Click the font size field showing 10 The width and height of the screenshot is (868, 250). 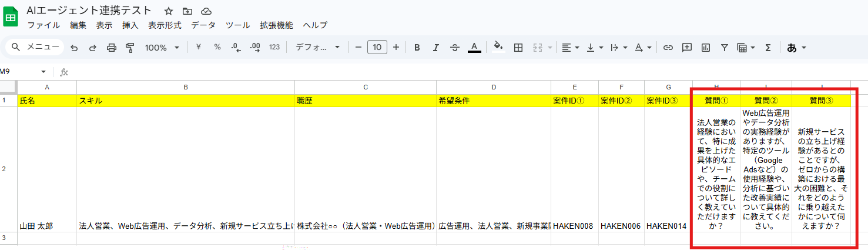(x=377, y=47)
